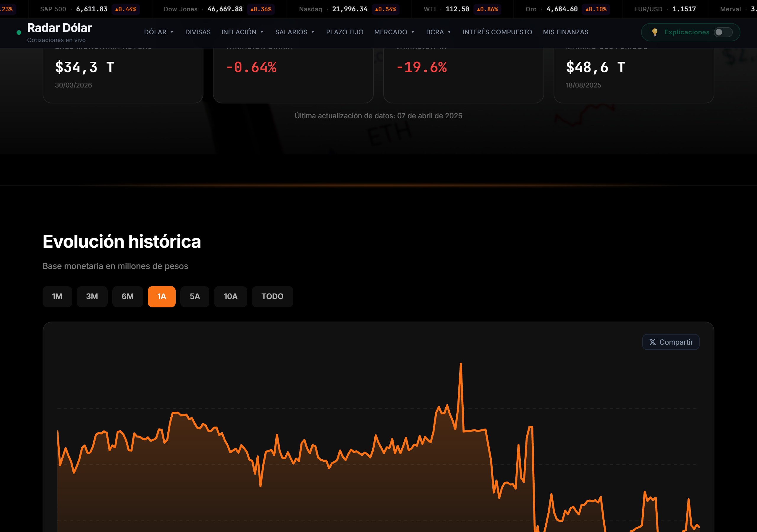Click the chart peak spike

pos(461,364)
